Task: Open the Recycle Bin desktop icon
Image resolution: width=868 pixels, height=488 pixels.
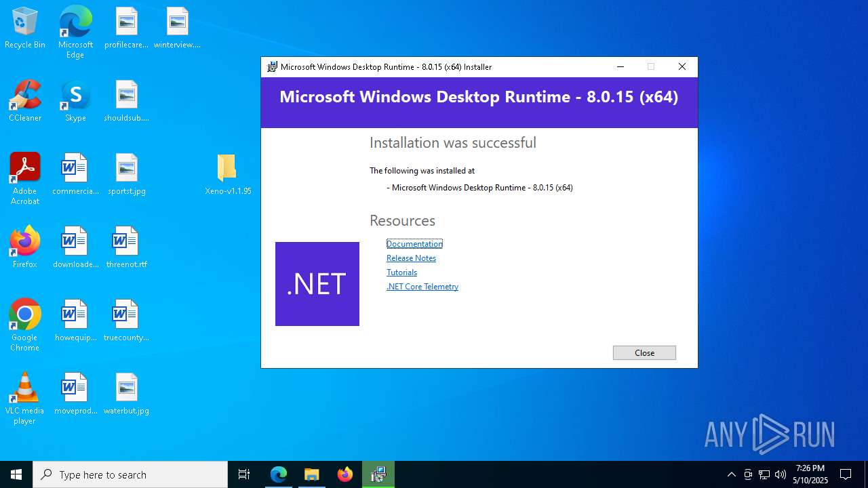Action: 25,28
